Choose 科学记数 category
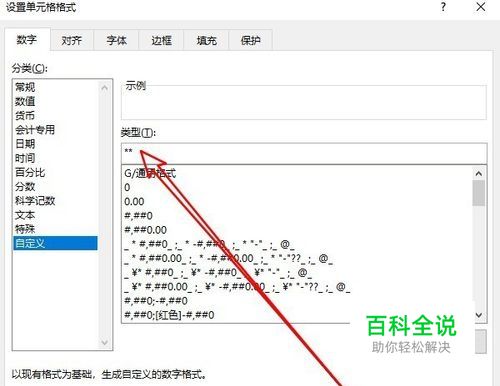 (55, 201)
